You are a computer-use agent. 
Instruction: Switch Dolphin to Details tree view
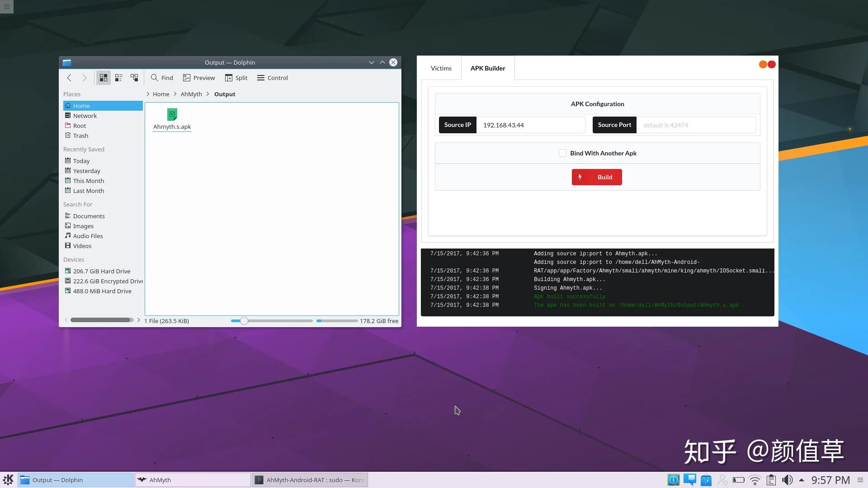click(134, 78)
